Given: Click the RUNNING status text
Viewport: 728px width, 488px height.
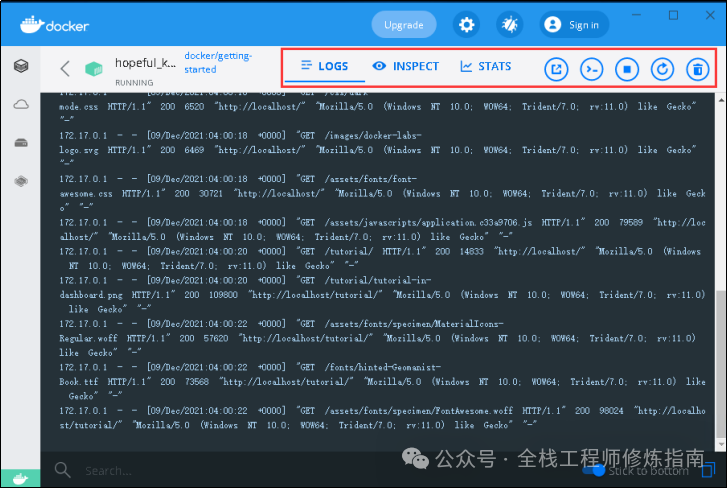Looking at the screenshot, I should click(x=134, y=83).
